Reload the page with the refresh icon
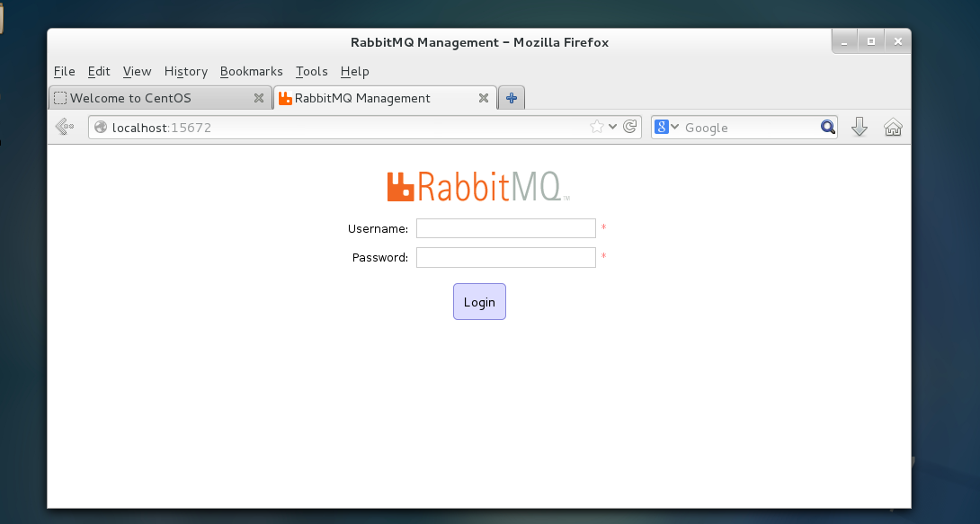The height and width of the screenshot is (524, 980). click(630, 127)
